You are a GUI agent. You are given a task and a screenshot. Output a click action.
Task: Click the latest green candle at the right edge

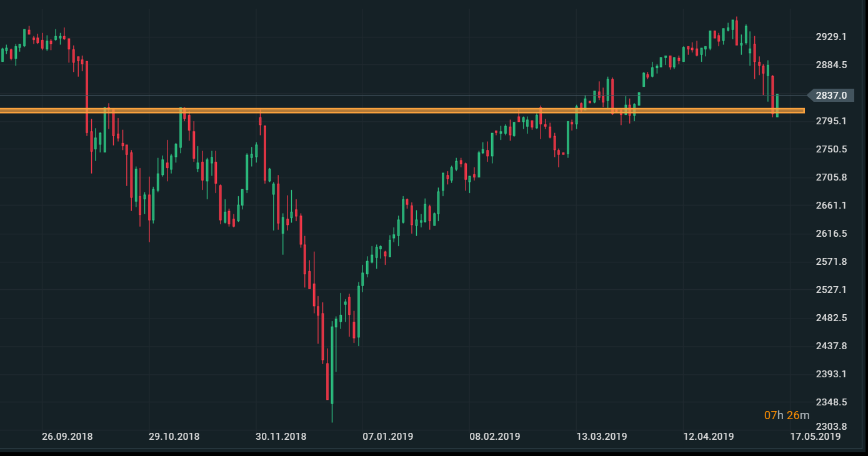[777, 105]
